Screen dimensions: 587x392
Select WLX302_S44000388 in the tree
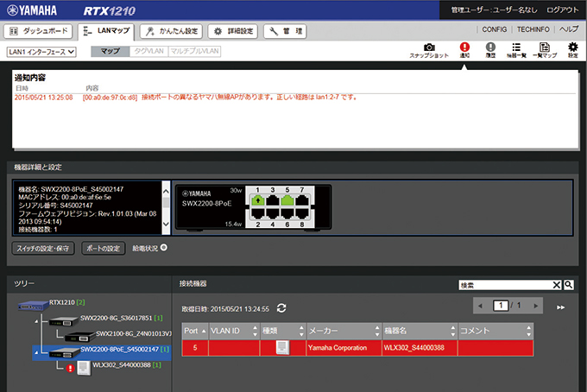point(119,366)
